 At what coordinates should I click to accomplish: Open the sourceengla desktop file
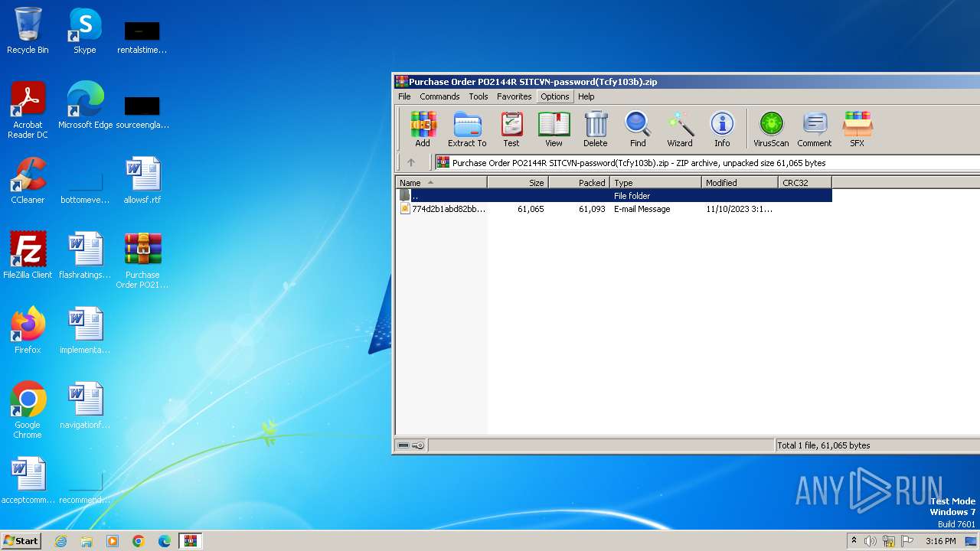142,112
